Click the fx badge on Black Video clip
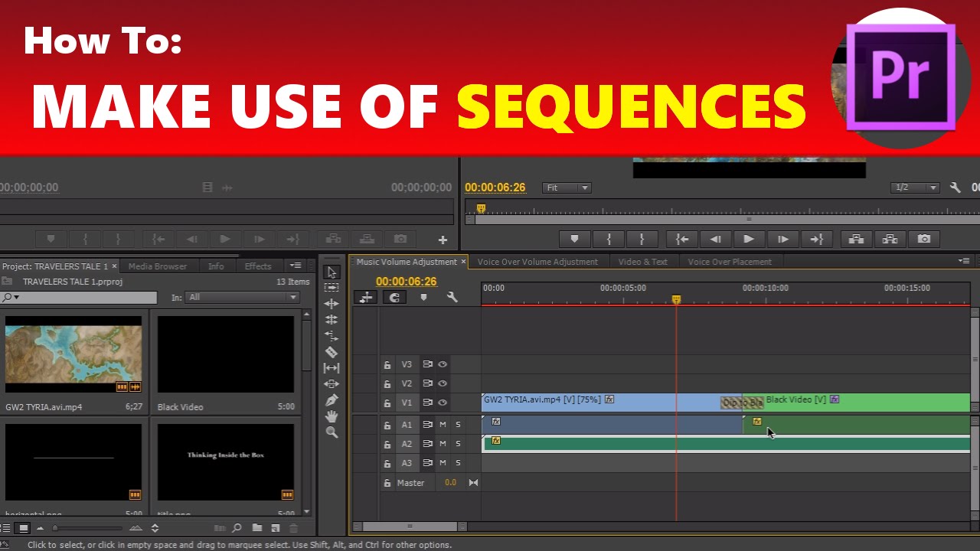Viewport: 980px width, 551px height. [x=835, y=399]
